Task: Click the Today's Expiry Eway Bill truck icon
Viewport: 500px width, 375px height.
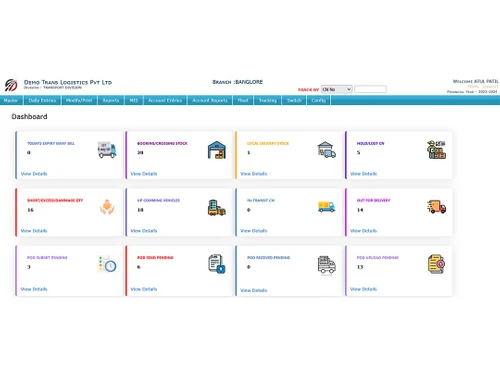Action: click(x=107, y=150)
